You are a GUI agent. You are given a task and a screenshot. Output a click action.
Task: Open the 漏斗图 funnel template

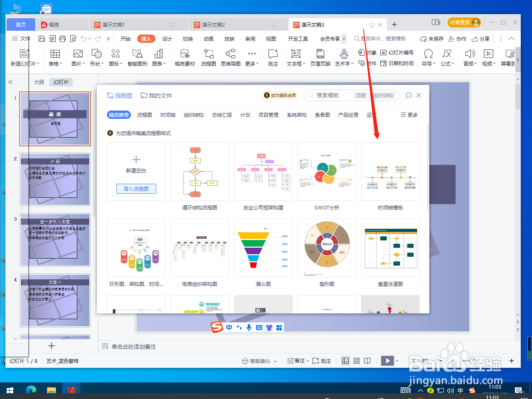coord(263,248)
